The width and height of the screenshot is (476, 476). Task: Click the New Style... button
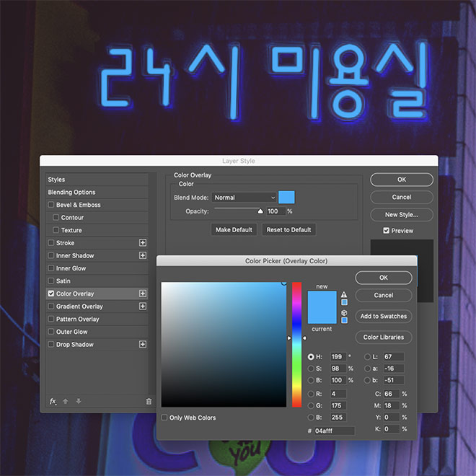click(x=402, y=215)
